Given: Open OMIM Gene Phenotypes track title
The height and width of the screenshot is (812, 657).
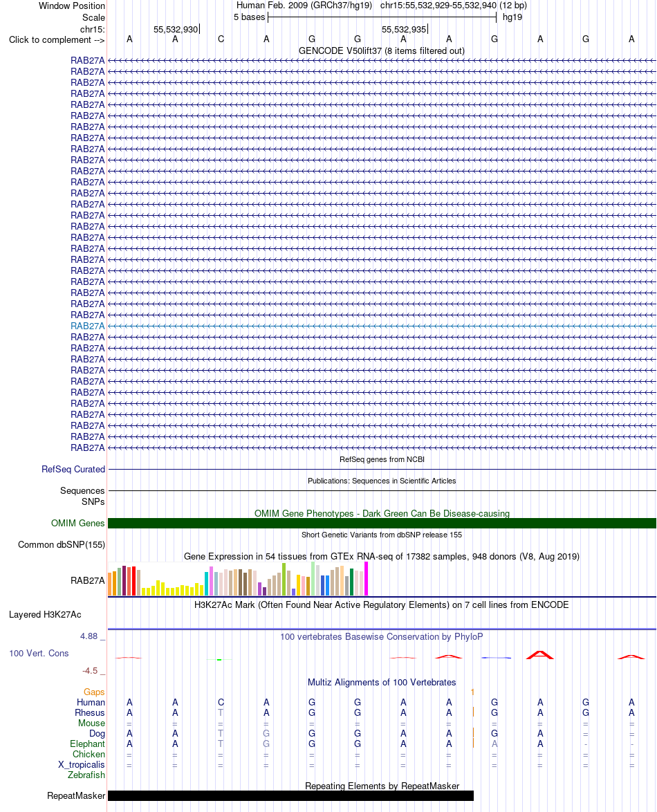Looking at the screenshot, I should pyautogui.click(x=382, y=513).
